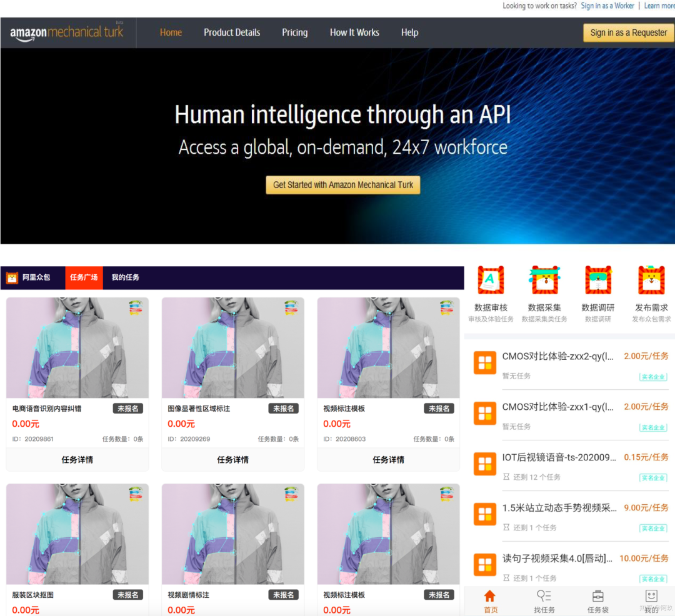Click the colored badge icon on 电商语音识别内容纠错 card
The width and height of the screenshot is (675, 616).
click(136, 307)
